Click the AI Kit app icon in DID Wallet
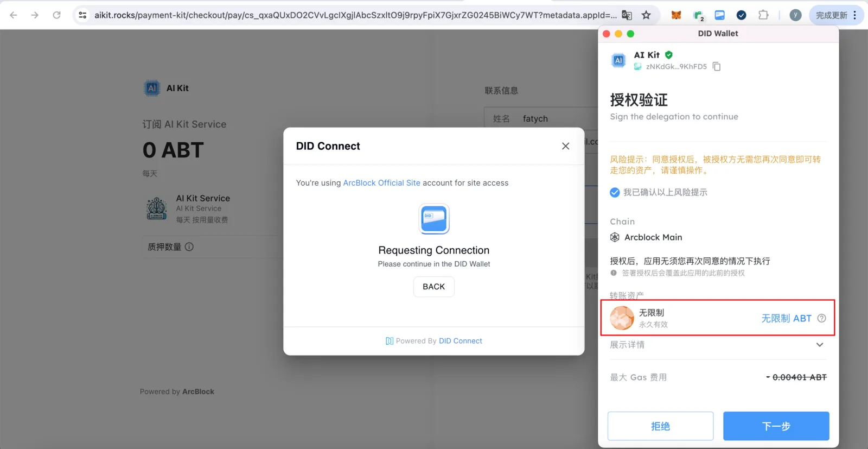This screenshot has width=868, height=449. [x=618, y=60]
